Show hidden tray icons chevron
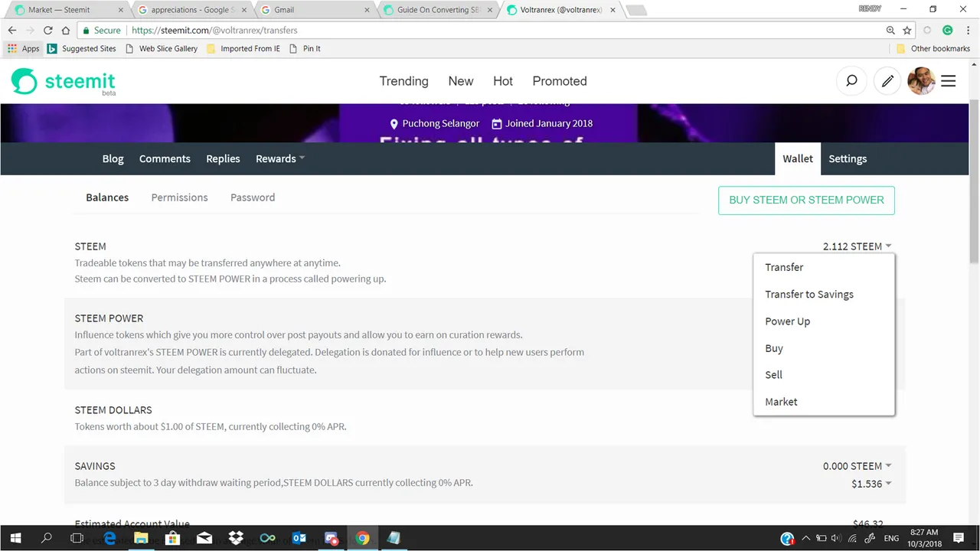The width and height of the screenshot is (980, 551). click(805, 538)
